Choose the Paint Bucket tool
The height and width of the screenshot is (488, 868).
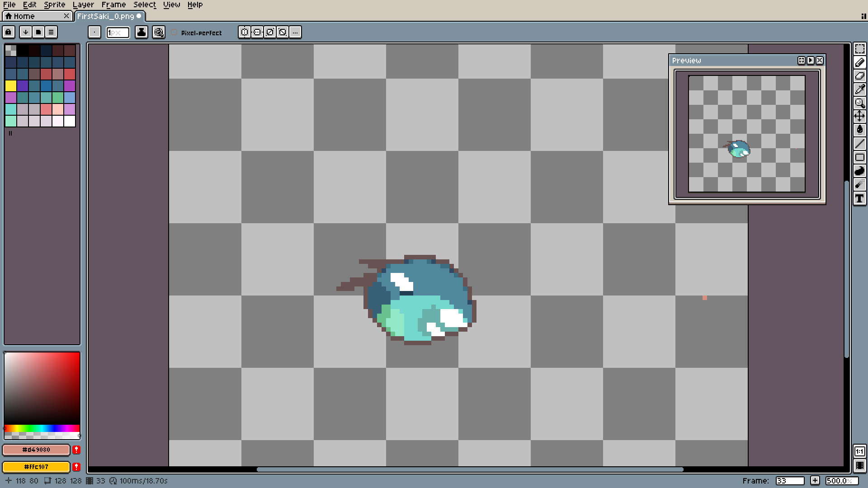(x=859, y=130)
